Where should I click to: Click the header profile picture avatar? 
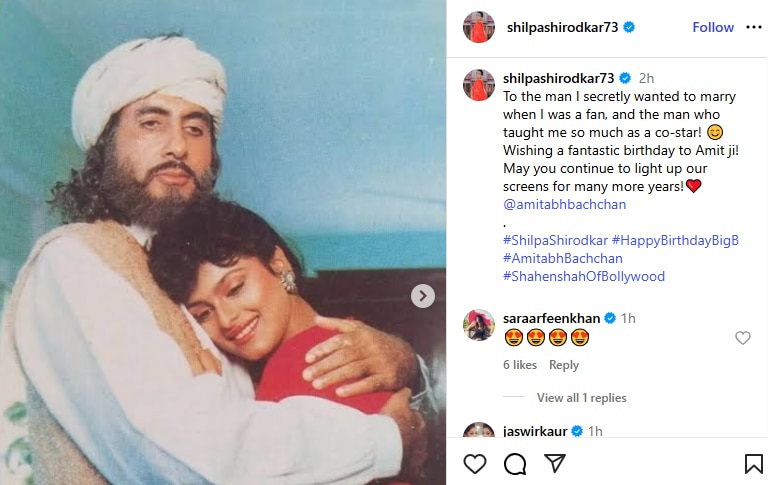click(479, 27)
